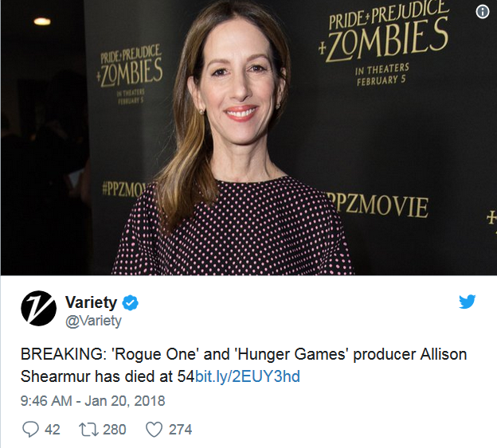Click the 280 retweets count
Viewport: 497px width, 448px height.
tap(115, 430)
